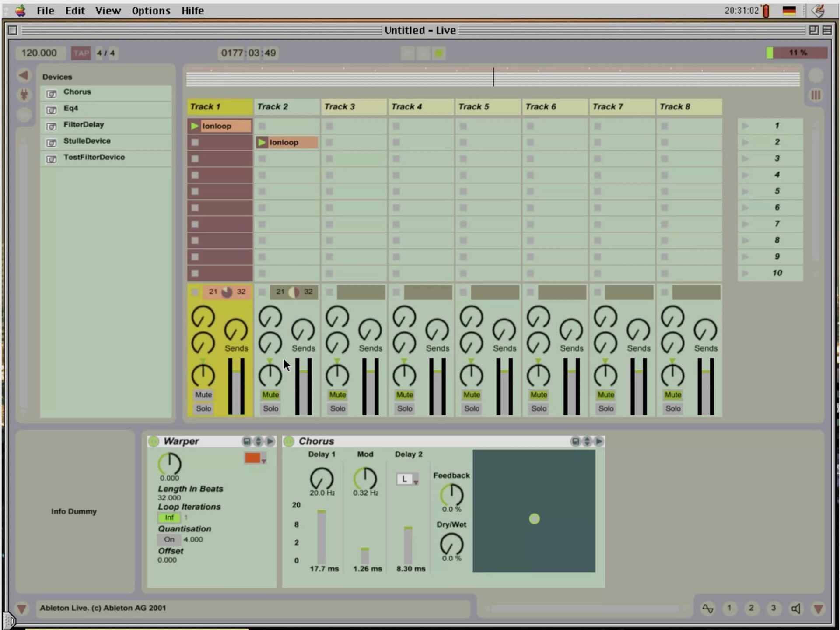Click the speaker icon in the bottom-right status bar
This screenshot has height=630, width=840.
click(x=796, y=608)
